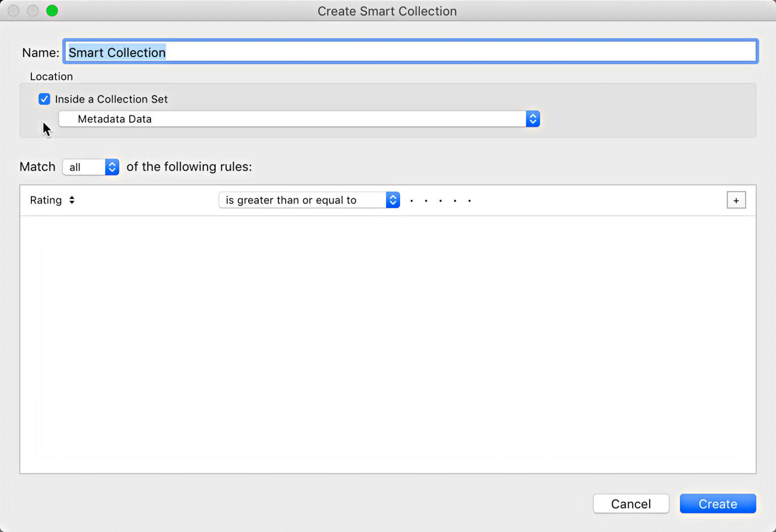Uncheck Inside a Collection Set

click(44, 99)
